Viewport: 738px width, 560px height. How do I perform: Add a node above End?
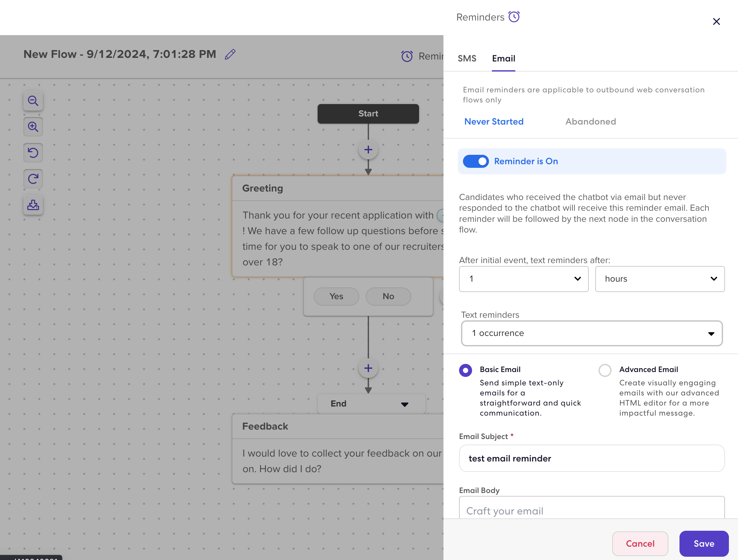[x=368, y=368]
